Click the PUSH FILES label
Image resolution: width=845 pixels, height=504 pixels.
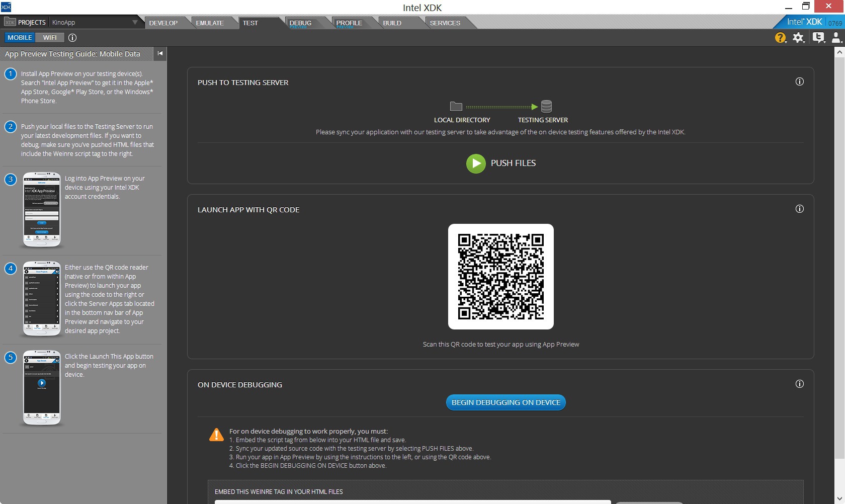pyautogui.click(x=513, y=163)
